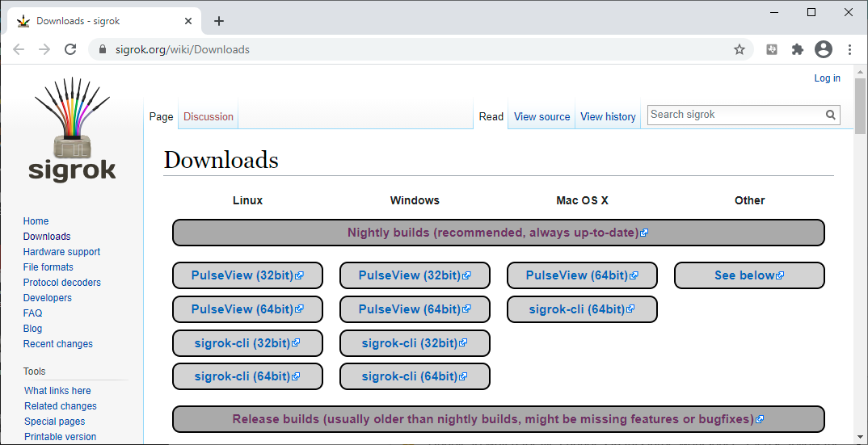868x445 pixels.
Task: Click the scrollbar up arrow
Action: coord(860,71)
